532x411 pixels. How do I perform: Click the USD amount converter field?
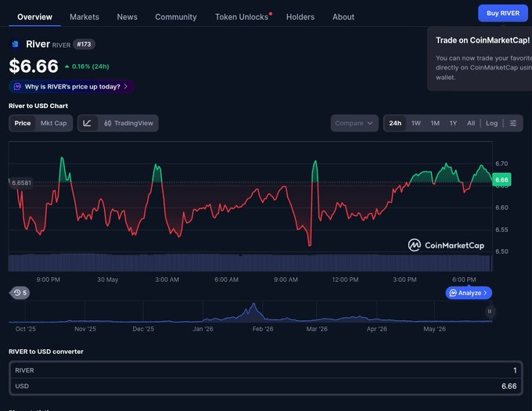coord(266,386)
